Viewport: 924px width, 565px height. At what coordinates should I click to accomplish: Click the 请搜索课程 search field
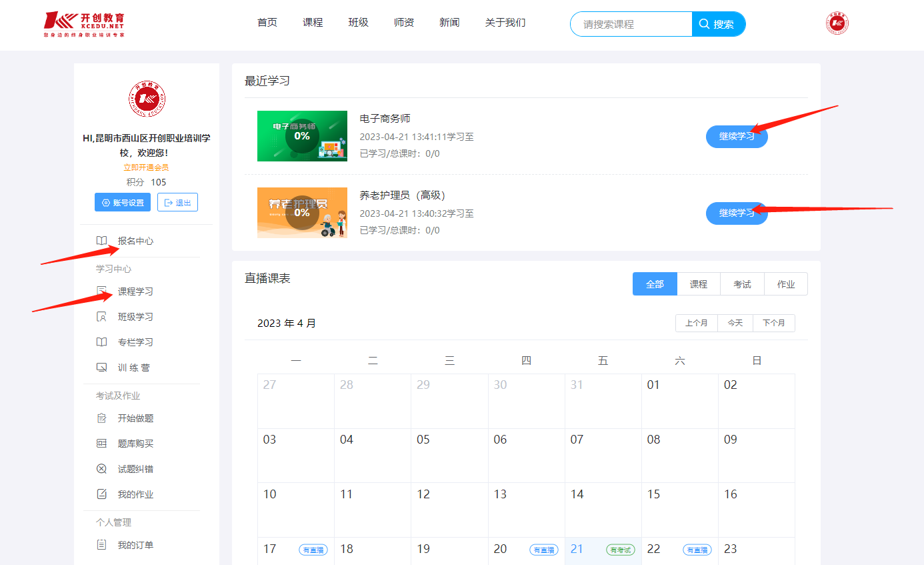point(631,24)
